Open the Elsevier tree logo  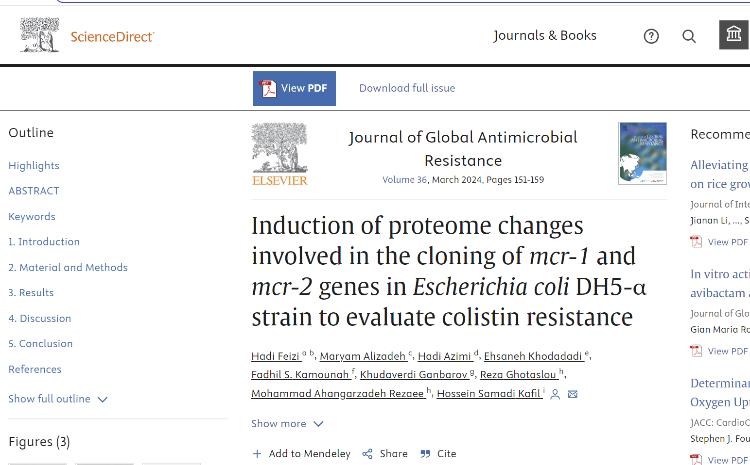click(x=280, y=154)
